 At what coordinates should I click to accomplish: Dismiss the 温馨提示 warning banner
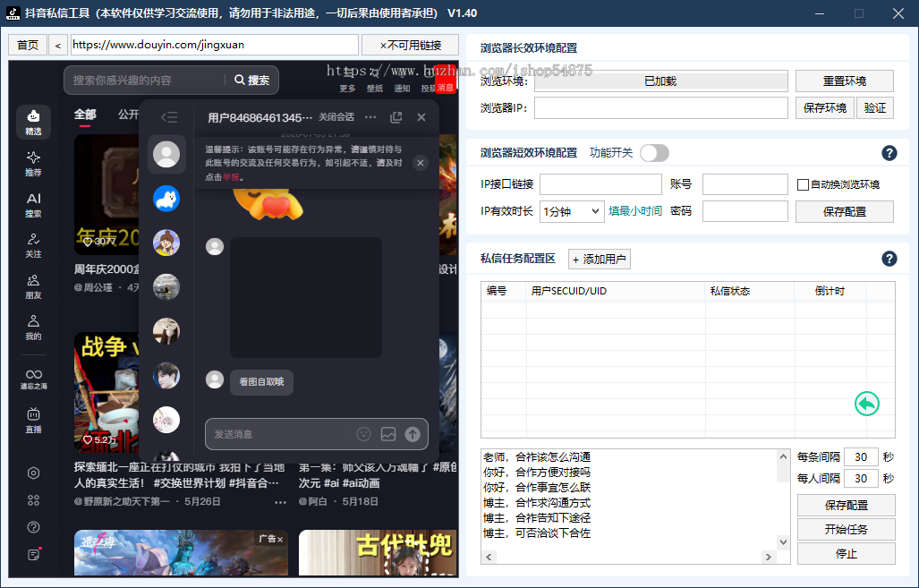point(421,163)
